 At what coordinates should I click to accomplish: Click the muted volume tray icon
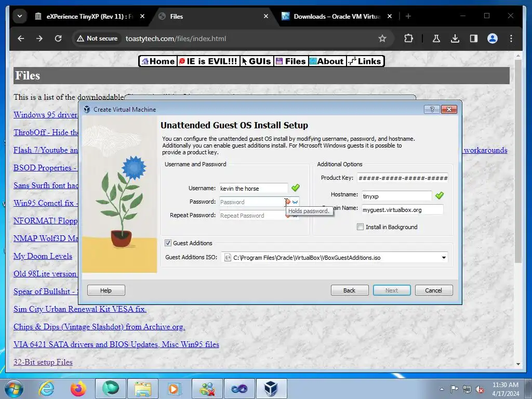click(480, 389)
